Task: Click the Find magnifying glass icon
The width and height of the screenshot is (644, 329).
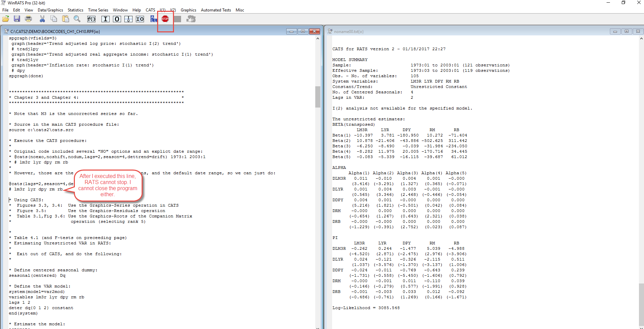Action: pyautogui.click(x=77, y=19)
